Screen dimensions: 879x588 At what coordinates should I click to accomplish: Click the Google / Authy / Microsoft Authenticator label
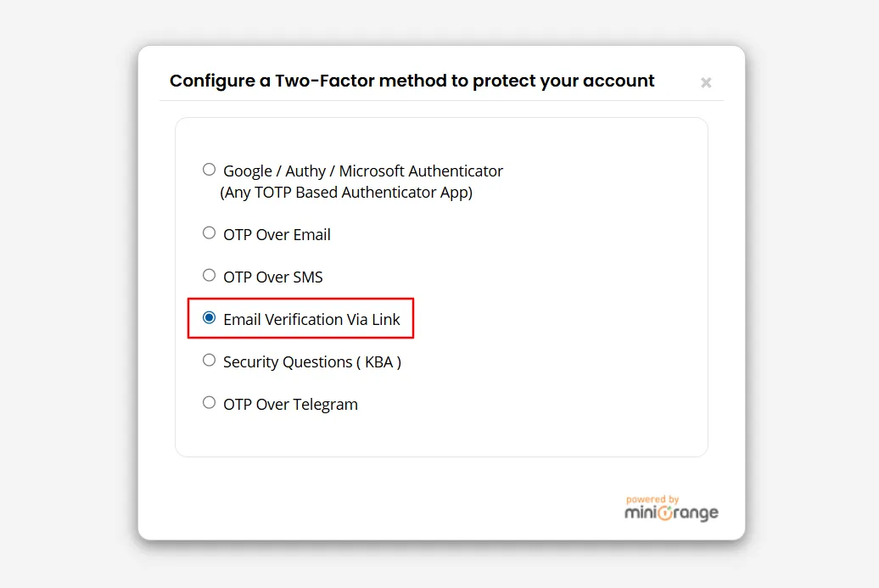[363, 171]
